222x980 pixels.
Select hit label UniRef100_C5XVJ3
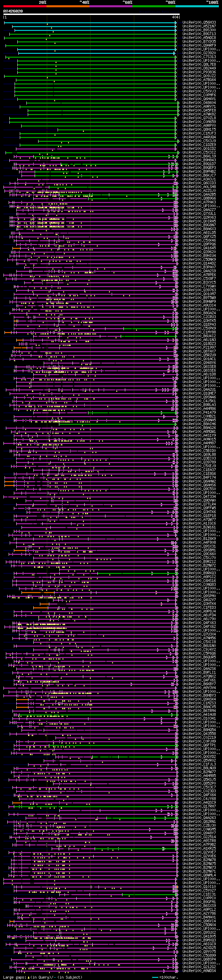pos(199,91)
